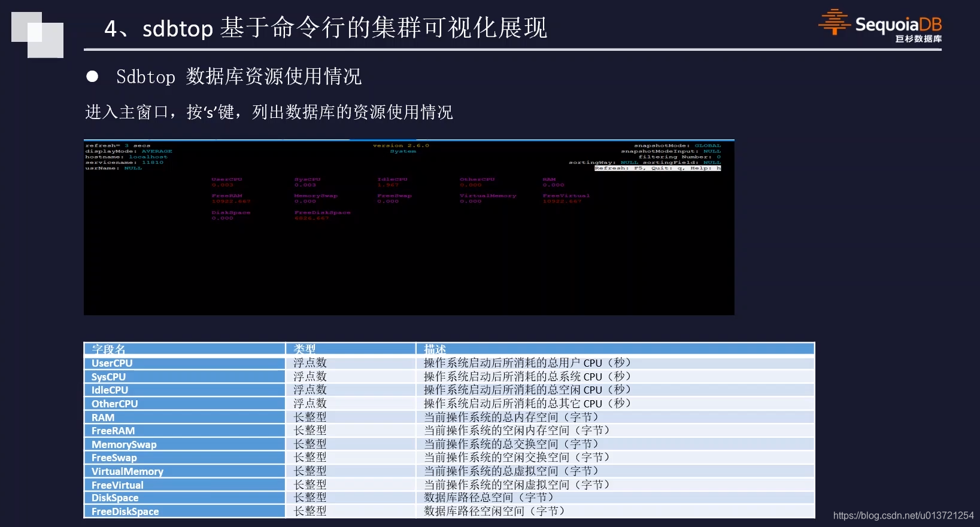Click description '操作系统启动后所消耗的总用户 CPU（秒）'
This screenshot has width=980, height=527.
click(x=527, y=362)
